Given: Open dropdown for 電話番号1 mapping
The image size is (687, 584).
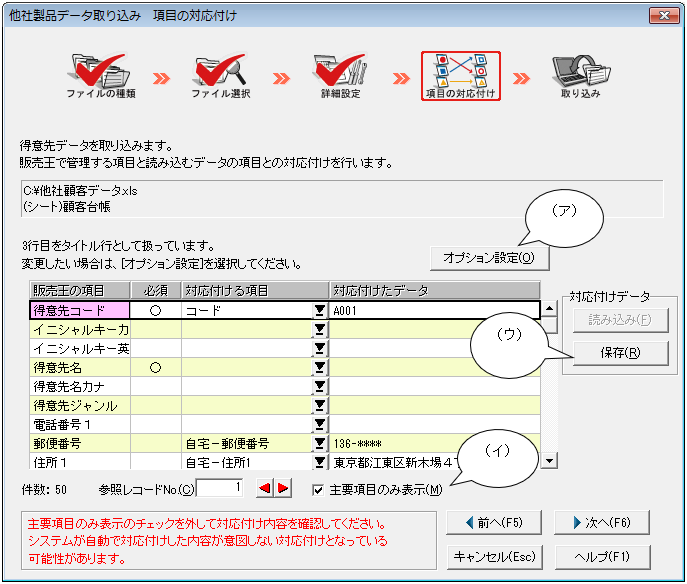Looking at the screenshot, I should click(x=320, y=424).
